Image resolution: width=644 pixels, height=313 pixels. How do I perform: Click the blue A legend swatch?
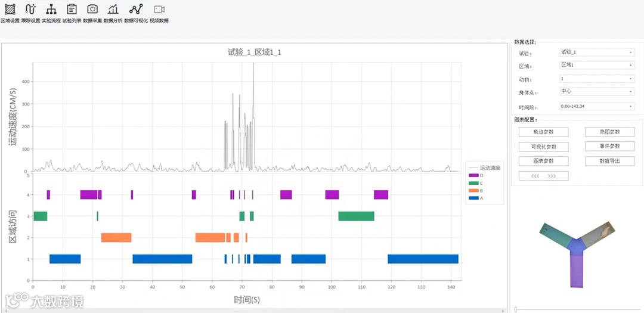[x=473, y=199]
